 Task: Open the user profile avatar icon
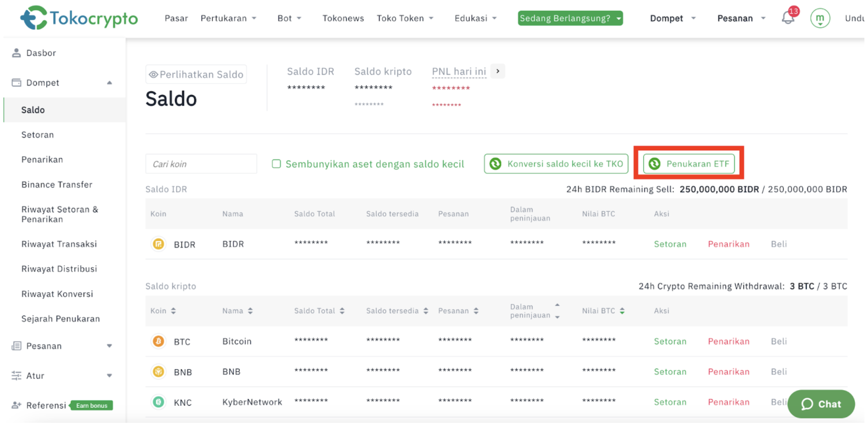tap(820, 18)
